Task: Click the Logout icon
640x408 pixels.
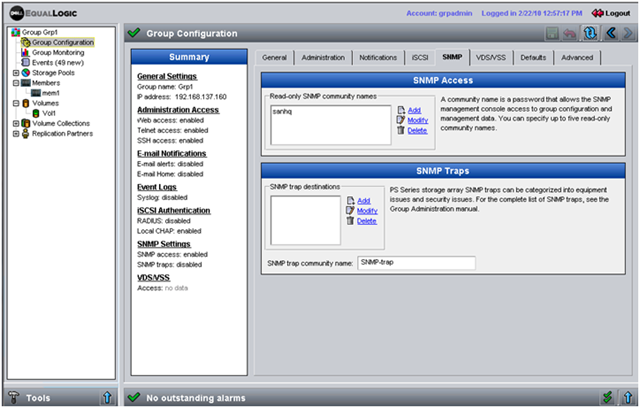Action: [597, 13]
